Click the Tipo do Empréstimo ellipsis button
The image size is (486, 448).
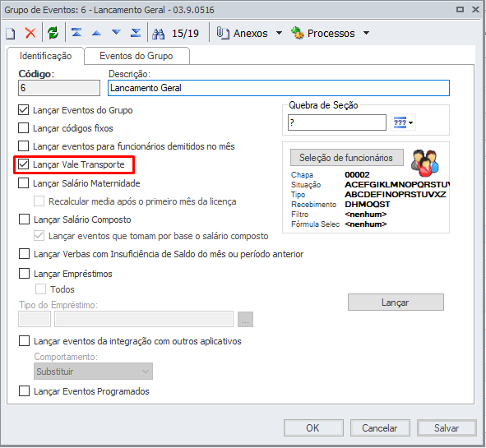pyautogui.click(x=245, y=319)
